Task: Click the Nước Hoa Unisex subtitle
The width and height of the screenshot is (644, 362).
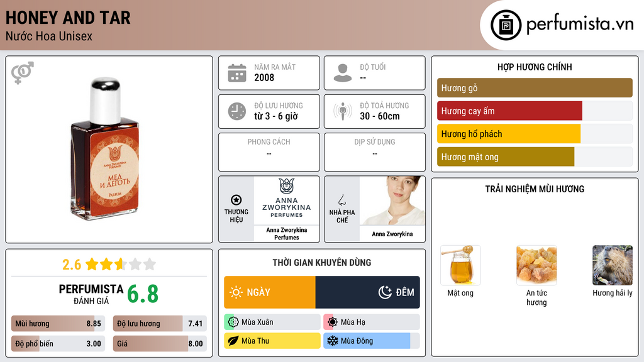Action: 49,36
